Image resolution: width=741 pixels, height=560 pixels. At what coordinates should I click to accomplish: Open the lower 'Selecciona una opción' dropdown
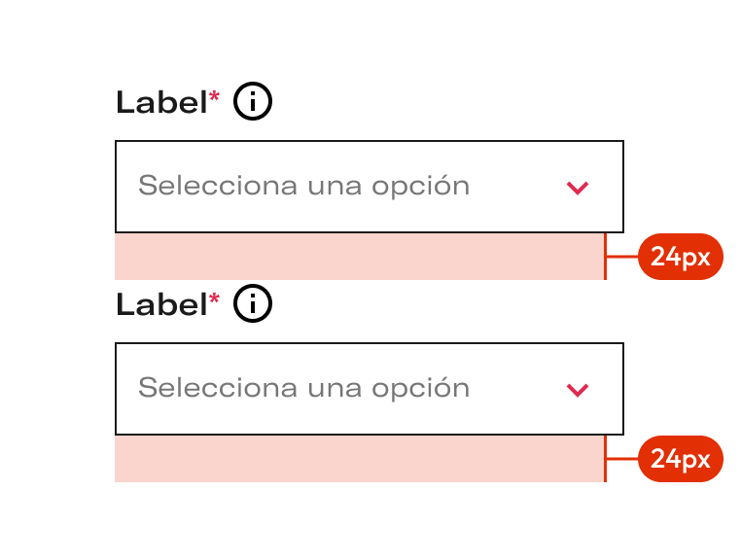pos(370,389)
